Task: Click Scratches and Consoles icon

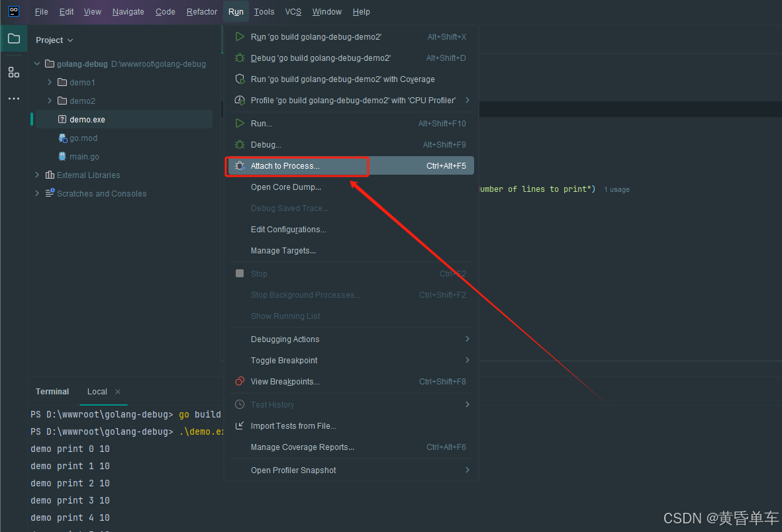Action: [50, 193]
